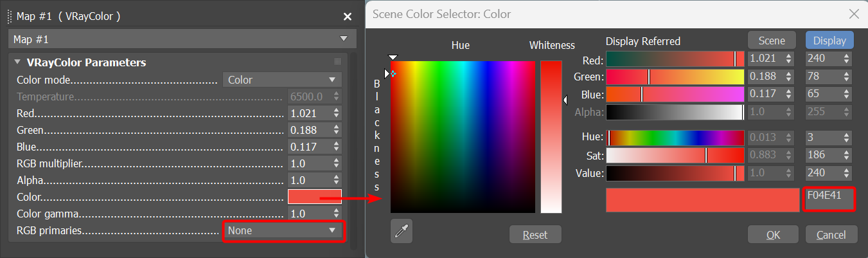Collapse the VRayColor Parameters rollout
868x258 pixels.
click(17, 62)
